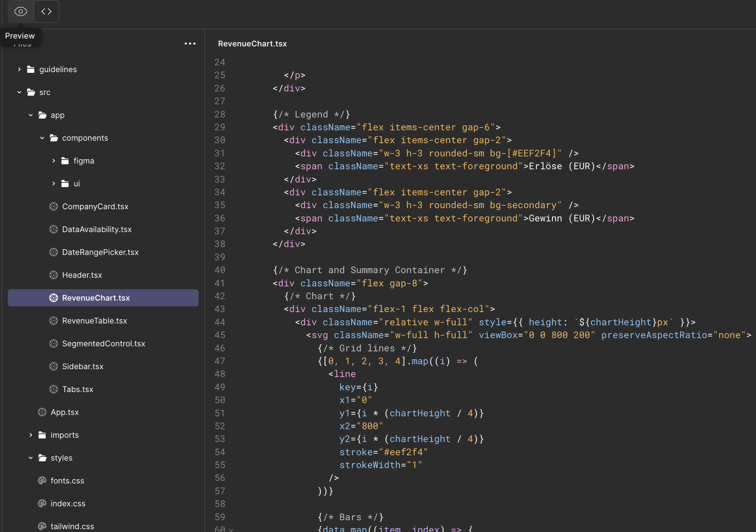This screenshot has height=532, width=756.
Task: Expand the ui folder
Action: click(54, 184)
